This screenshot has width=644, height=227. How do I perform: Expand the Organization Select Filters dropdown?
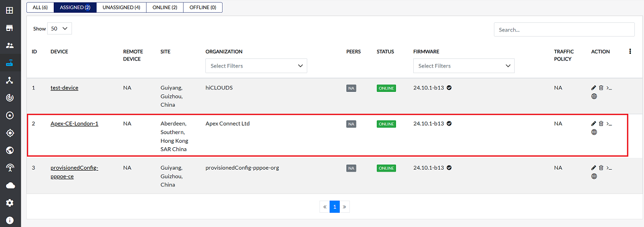pyautogui.click(x=256, y=66)
